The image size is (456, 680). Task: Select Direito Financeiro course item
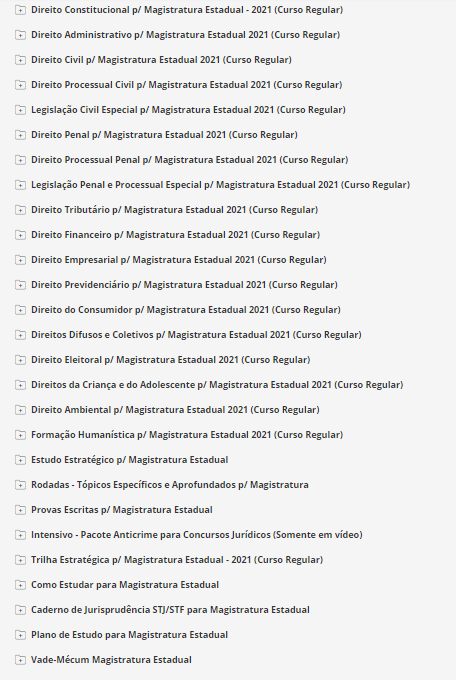pyautogui.click(x=175, y=235)
